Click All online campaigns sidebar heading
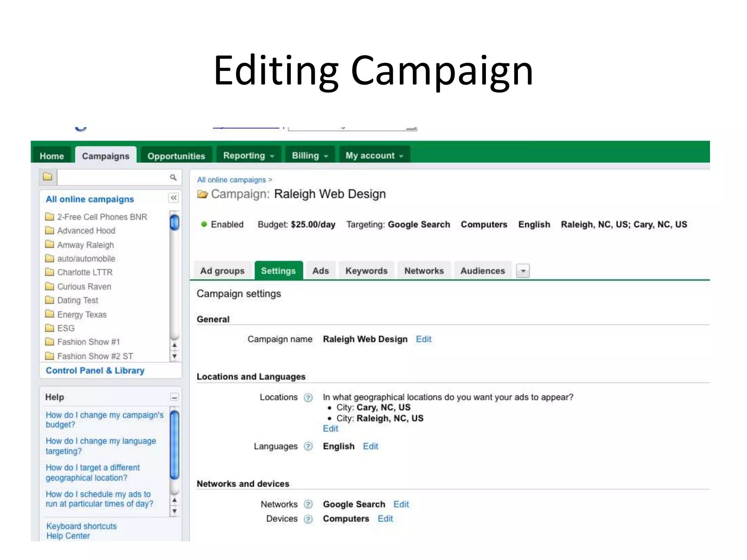This screenshot has width=747, height=560. 90,199
